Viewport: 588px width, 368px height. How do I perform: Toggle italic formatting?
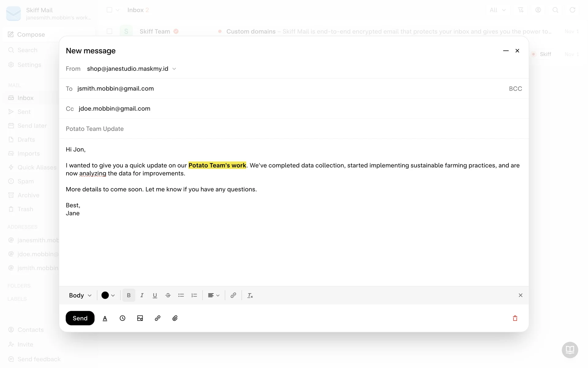(142, 295)
